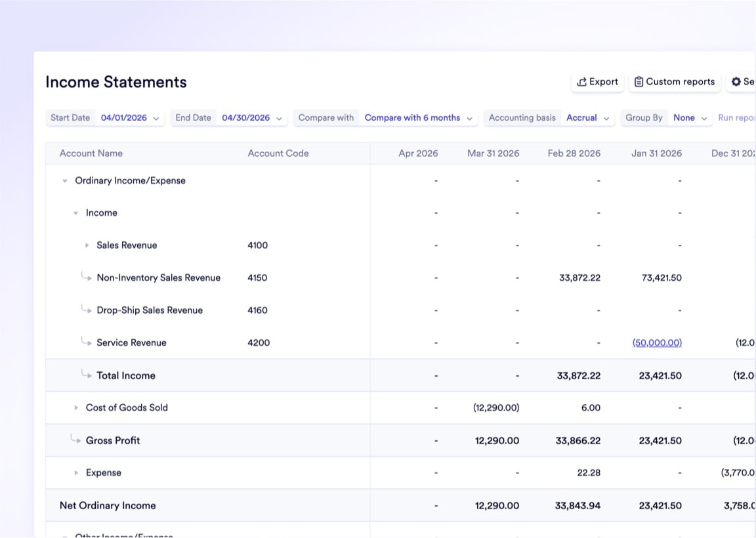Expand the Expense row

(x=76, y=473)
